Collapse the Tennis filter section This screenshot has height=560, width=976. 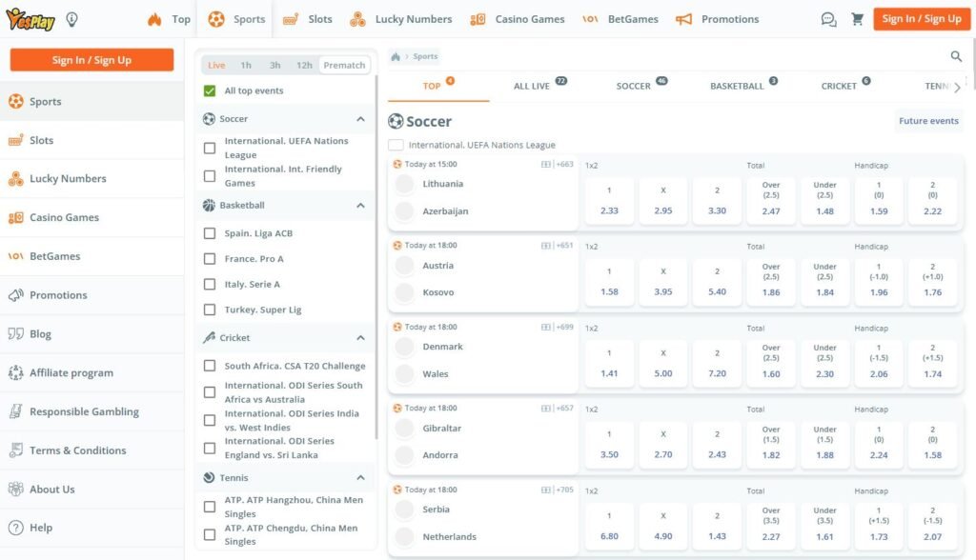tap(360, 478)
